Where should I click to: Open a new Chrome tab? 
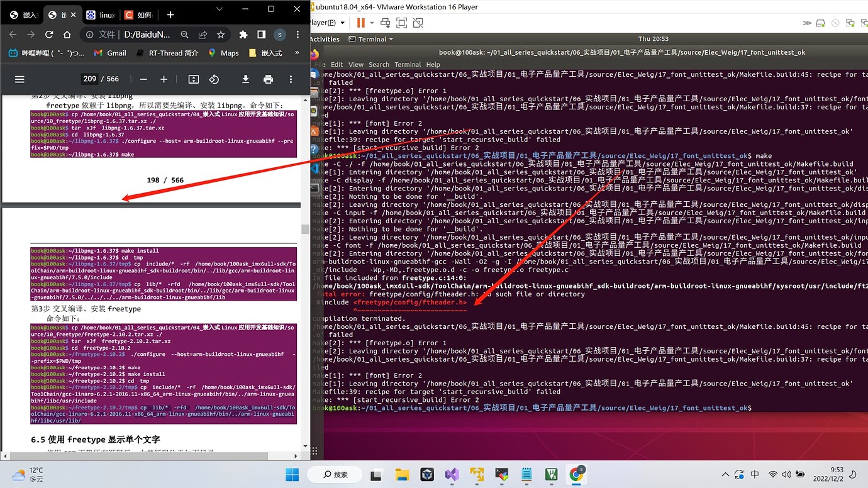[170, 14]
